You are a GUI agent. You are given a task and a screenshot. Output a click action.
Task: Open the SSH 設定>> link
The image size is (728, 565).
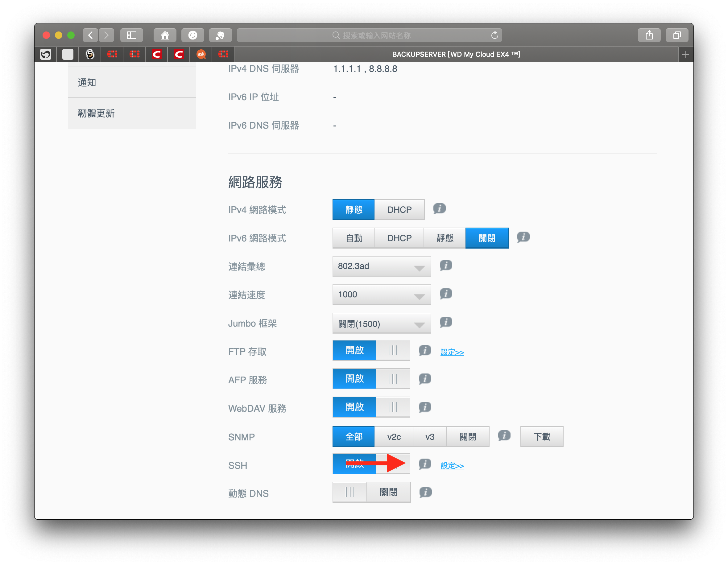point(452,466)
